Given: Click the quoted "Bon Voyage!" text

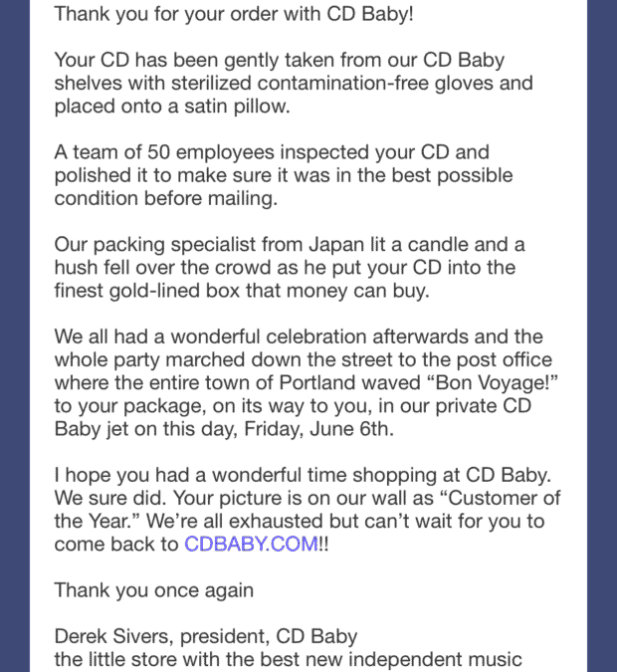Looking at the screenshot, I should click(432, 382).
